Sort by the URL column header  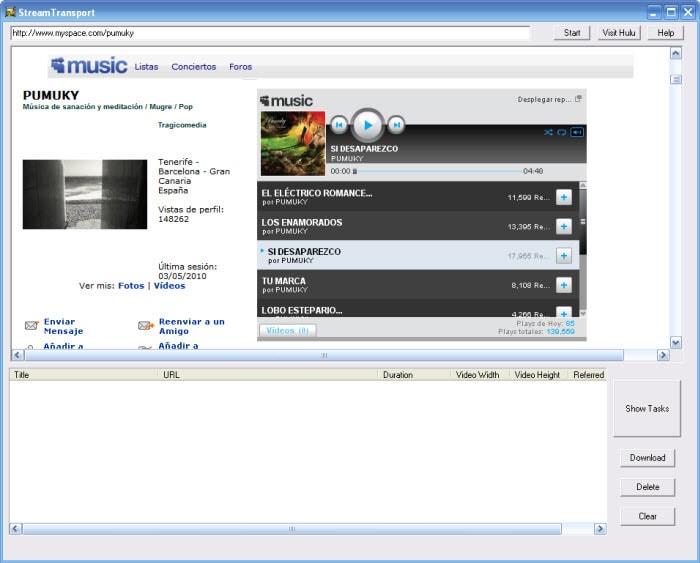pyautogui.click(x=268, y=375)
